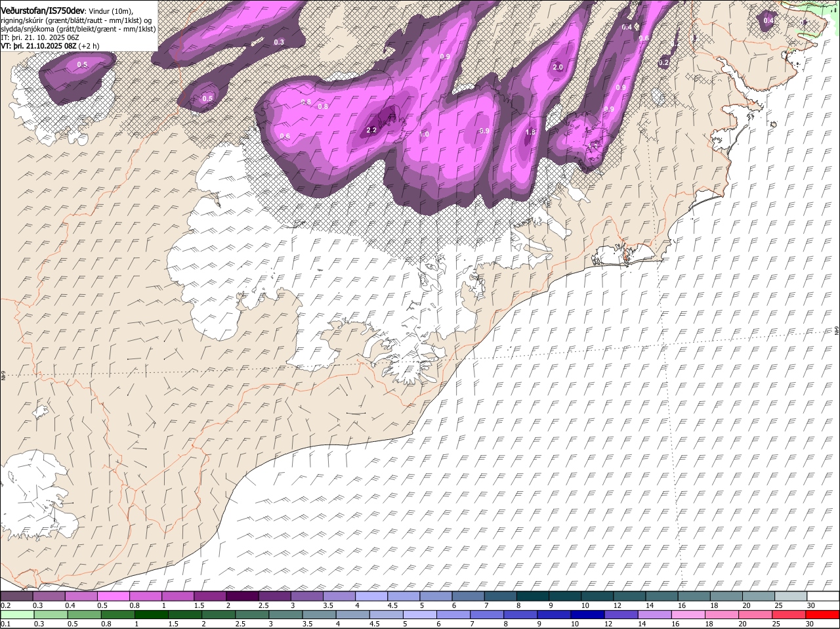The width and height of the screenshot is (840, 629).
Task: Select the dark teal snow swatch at 9
Action: [x=565, y=596]
